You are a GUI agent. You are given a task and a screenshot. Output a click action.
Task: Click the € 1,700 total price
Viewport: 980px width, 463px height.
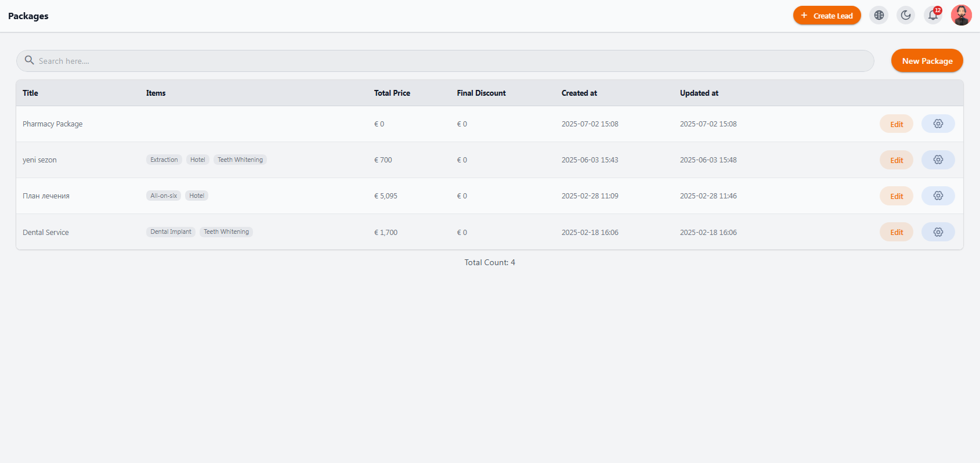(x=386, y=232)
